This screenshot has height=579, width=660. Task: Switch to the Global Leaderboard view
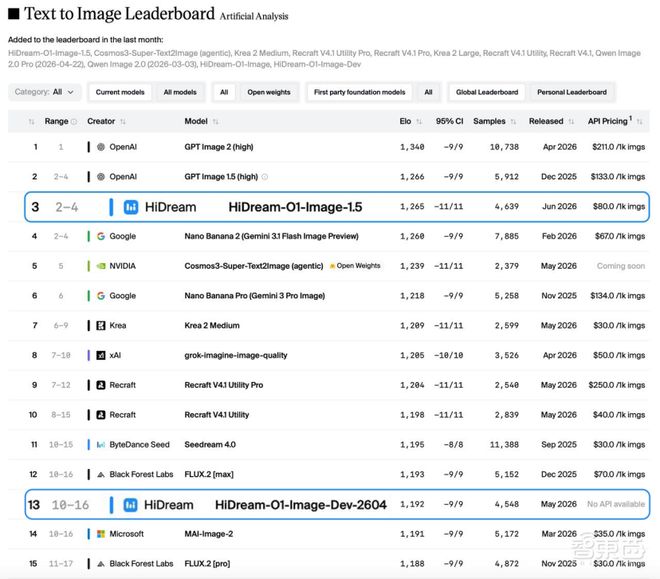tap(487, 92)
